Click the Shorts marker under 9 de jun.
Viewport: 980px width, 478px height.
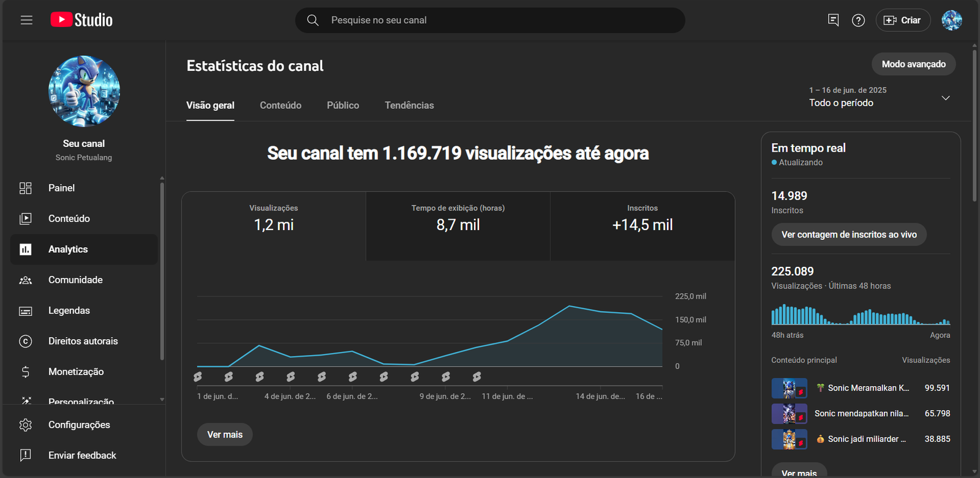click(446, 376)
